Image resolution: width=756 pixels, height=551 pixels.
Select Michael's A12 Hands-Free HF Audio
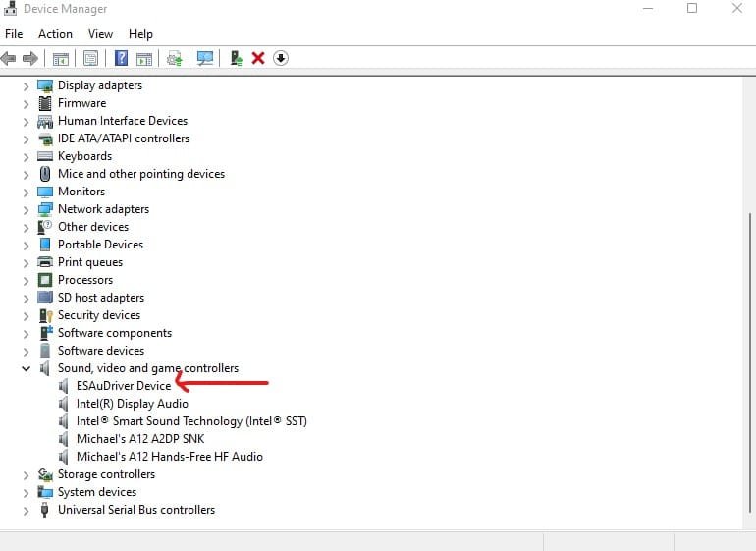tap(169, 457)
